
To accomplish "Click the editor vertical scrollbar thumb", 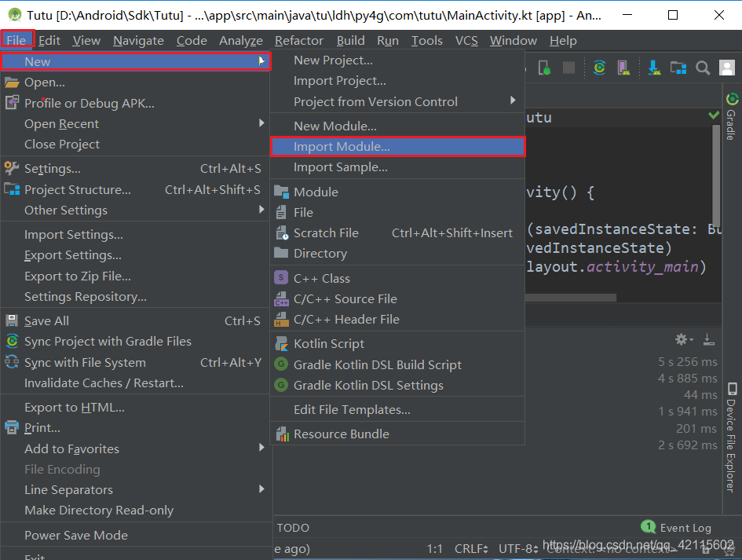I will point(716,176).
